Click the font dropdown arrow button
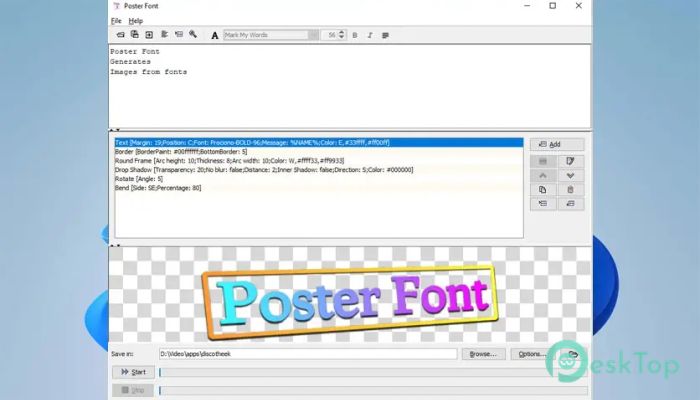Screen dimensions: 700x400 point(313,35)
